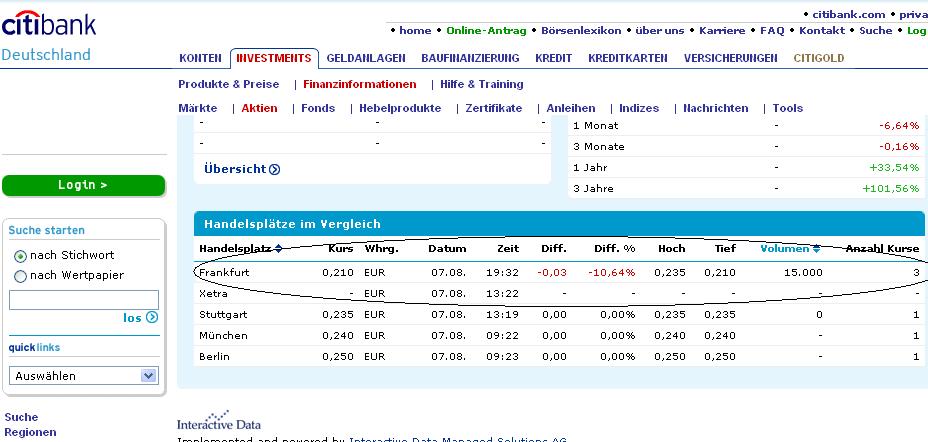
Task: Click the top Suche link
Action: [x=875, y=31]
